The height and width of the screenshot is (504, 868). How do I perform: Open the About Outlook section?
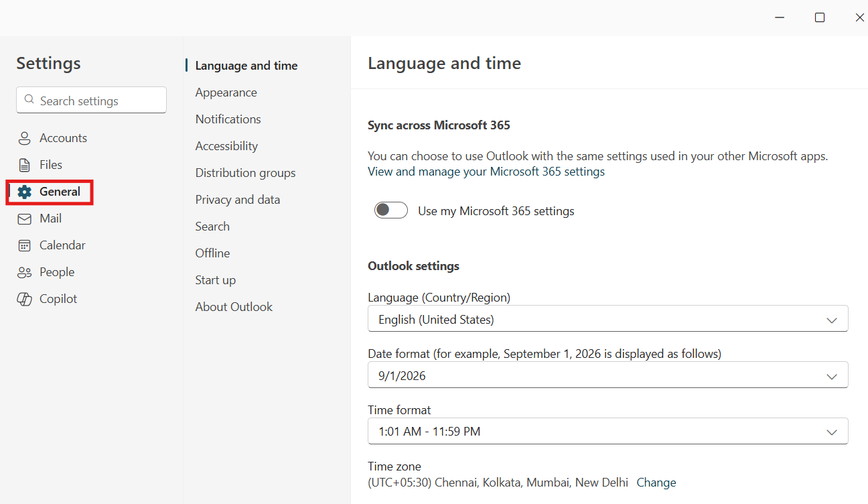pos(234,306)
